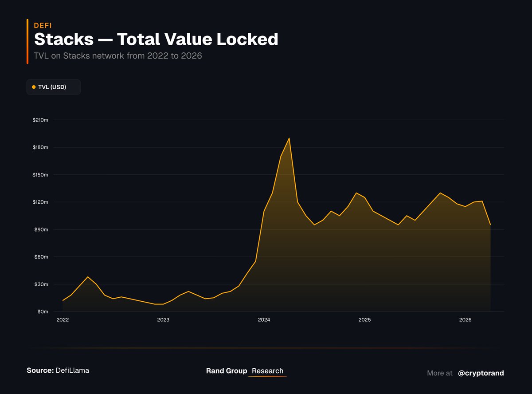The height and width of the screenshot is (394, 532).
Task: Click the 2024 peak point on the chart line
Action: [x=289, y=138]
